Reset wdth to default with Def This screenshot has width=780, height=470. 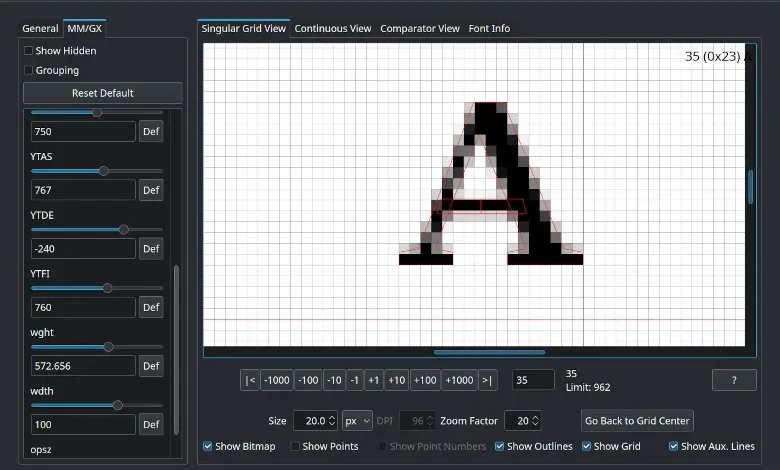click(151, 424)
